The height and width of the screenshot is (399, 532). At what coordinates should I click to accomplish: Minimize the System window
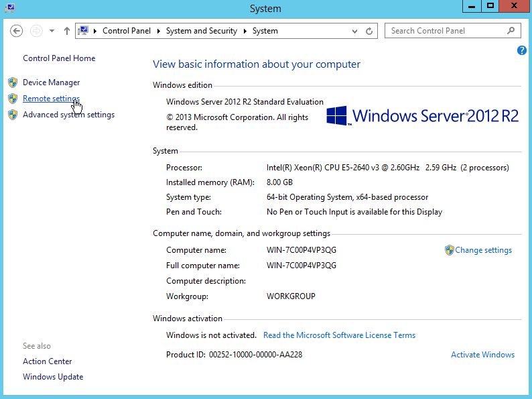(x=472, y=6)
